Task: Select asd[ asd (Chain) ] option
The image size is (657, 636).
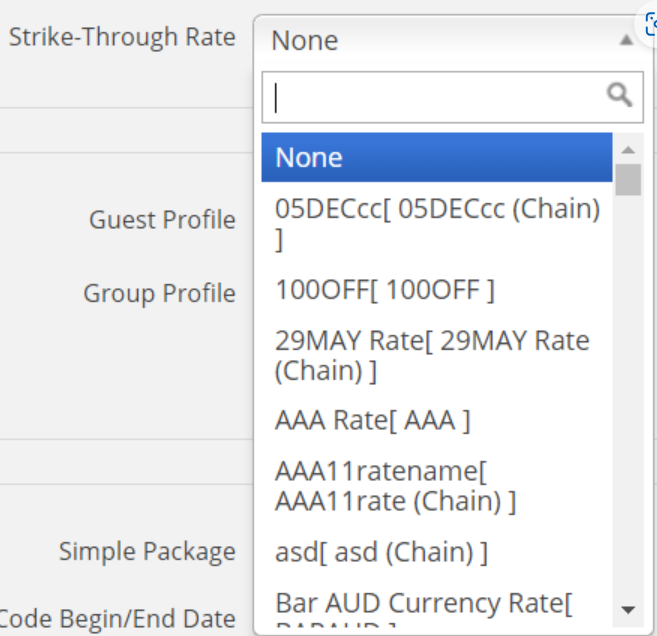Action: 437,552
